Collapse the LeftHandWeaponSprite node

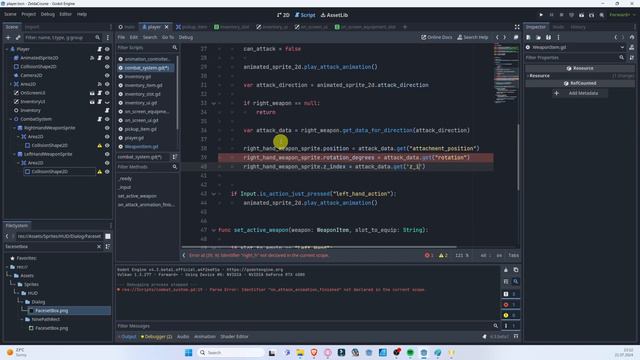pos(14,154)
